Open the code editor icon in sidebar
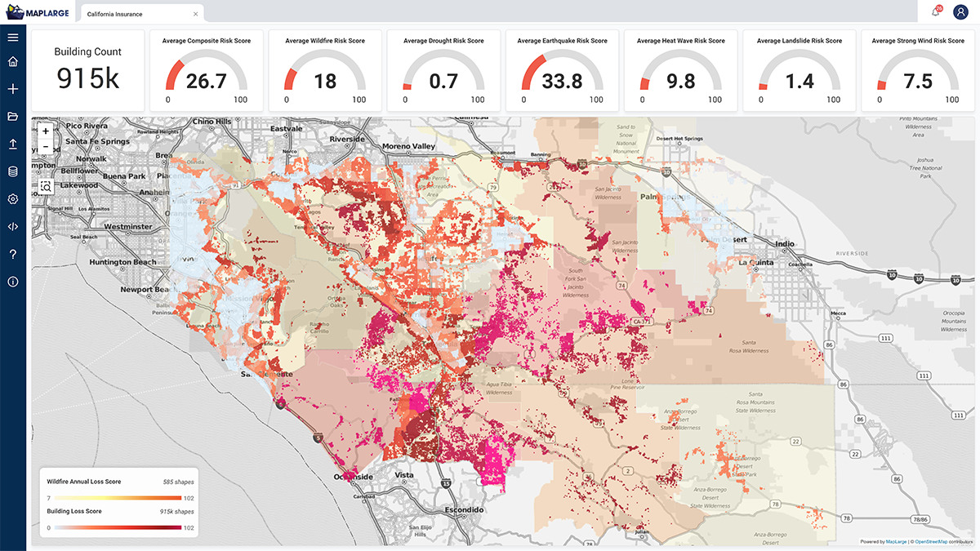Image resolution: width=980 pixels, height=551 pixels. [12, 226]
